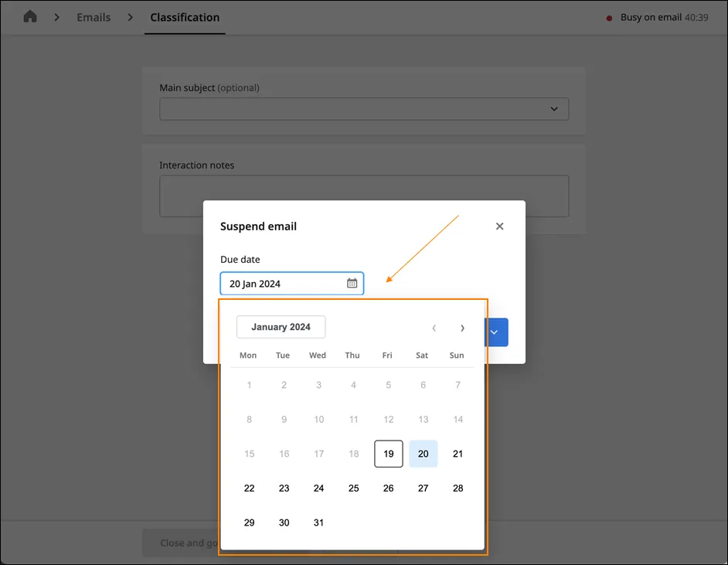The height and width of the screenshot is (565, 728).
Task: Select date 26 in the calendar
Action: [x=389, y=488]
